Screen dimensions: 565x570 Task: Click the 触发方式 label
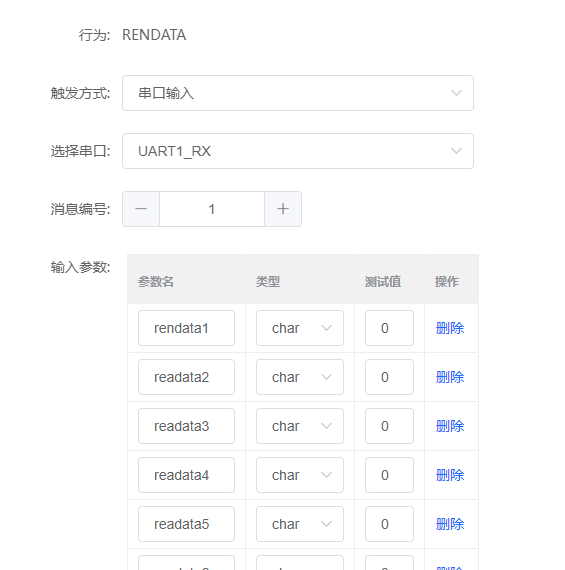coord(80,93)
